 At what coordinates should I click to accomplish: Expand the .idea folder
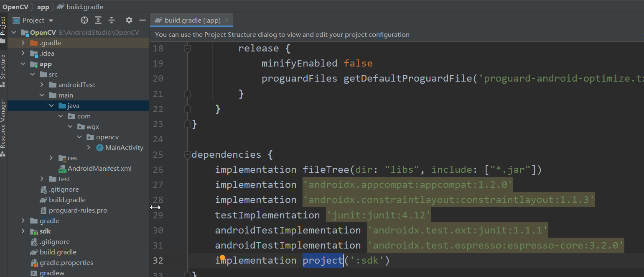[23, 54]
